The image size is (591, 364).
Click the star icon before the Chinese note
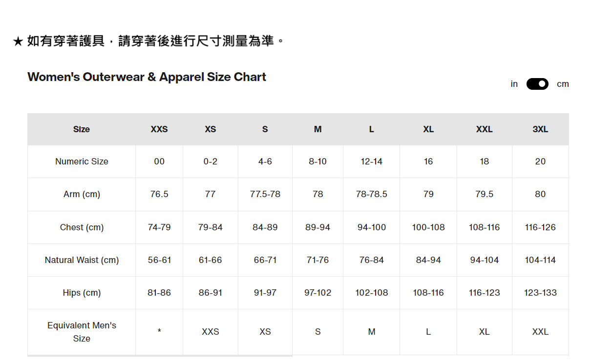point(18,41)
